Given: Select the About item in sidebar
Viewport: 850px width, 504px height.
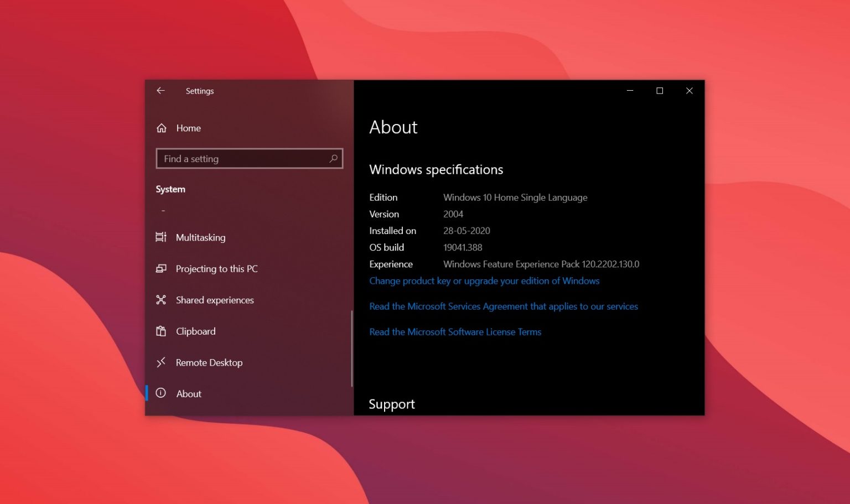Looking at the screenshot, I should 189,393.
